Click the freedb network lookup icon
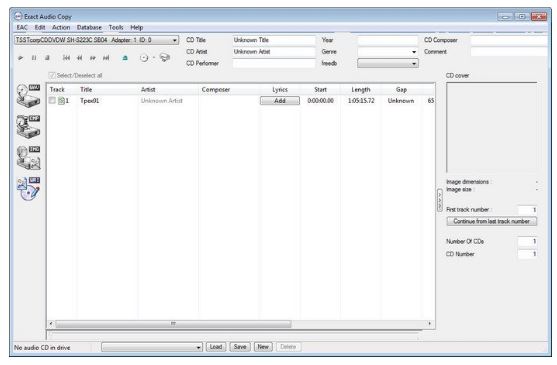This screenshot has width=557, height=365. [x=165, y=58]
